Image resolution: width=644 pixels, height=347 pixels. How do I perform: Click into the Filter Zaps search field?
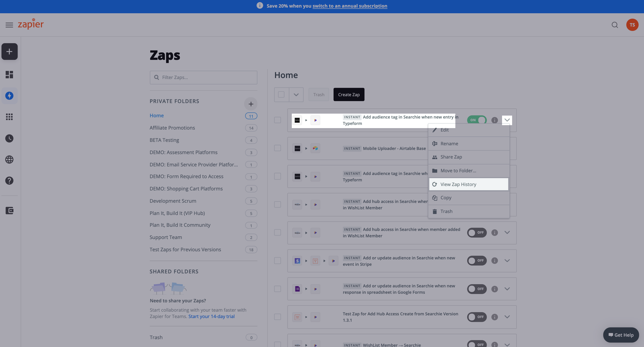click(204, 78)
